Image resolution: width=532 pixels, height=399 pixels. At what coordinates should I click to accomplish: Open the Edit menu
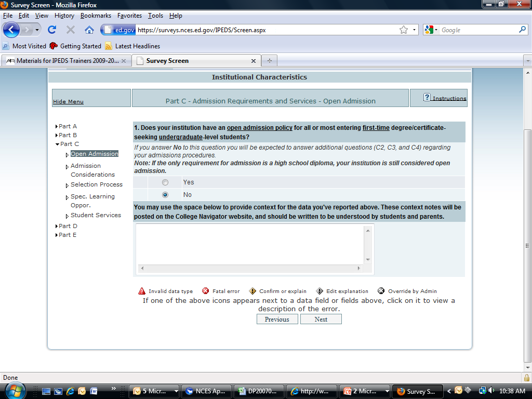point(24,16)
